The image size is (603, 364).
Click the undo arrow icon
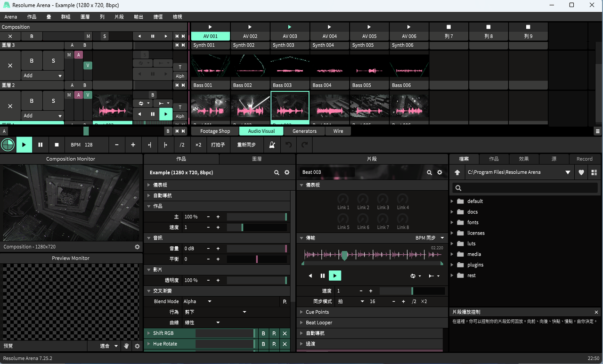click(x=289, y=145)
